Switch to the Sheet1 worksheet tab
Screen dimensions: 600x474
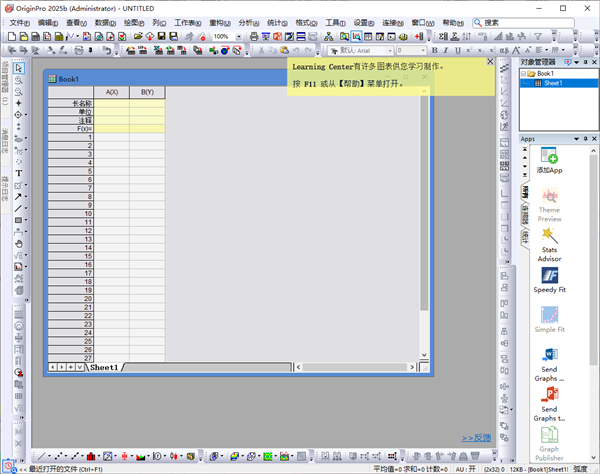pyautogui.click(x=106, y=367)
